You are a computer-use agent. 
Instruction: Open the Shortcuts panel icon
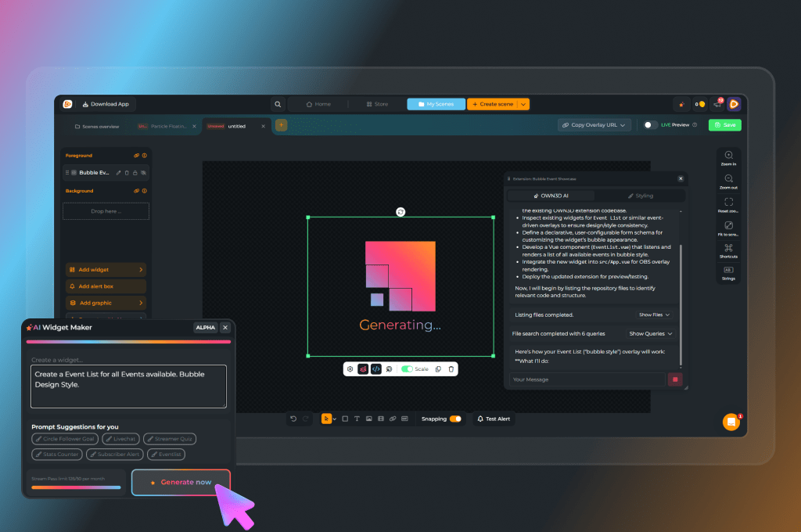[728, 248]
